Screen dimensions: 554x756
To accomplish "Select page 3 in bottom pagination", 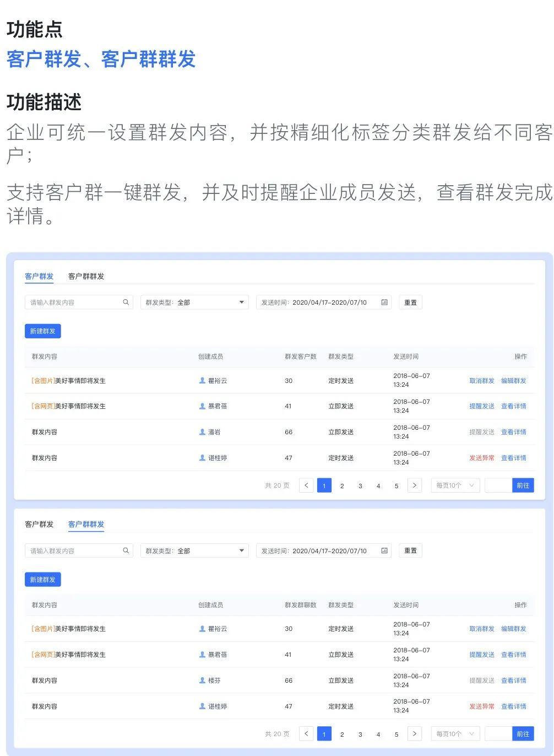I will 360,734.
